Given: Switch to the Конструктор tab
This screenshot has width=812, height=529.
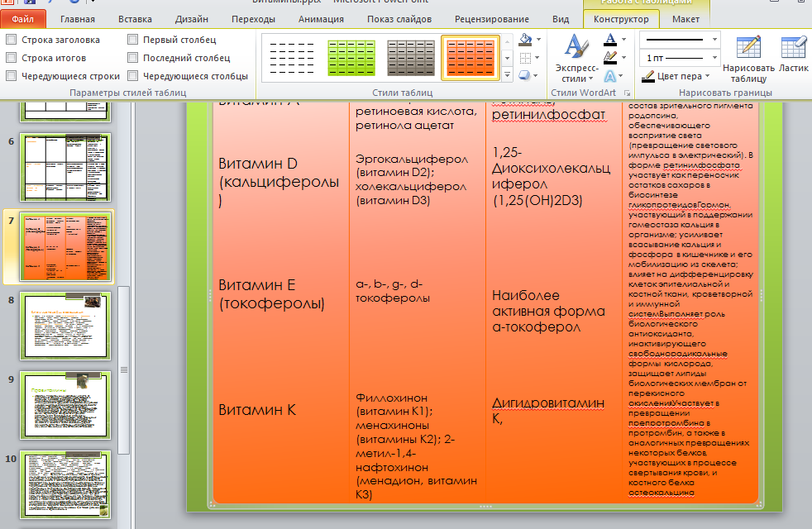Looking at the screenshot, I should pos(621,19).
